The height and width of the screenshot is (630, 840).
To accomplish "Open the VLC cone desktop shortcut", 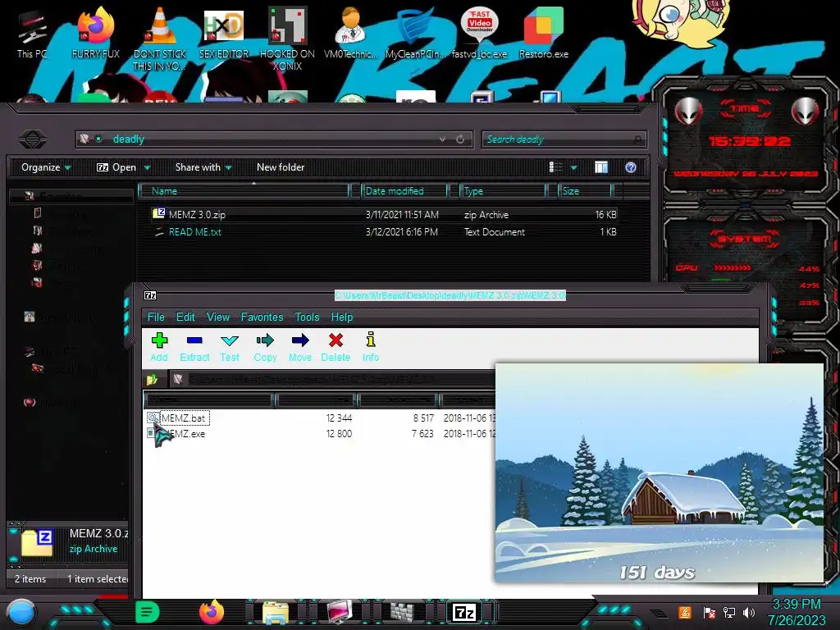I will click(160, 39).
